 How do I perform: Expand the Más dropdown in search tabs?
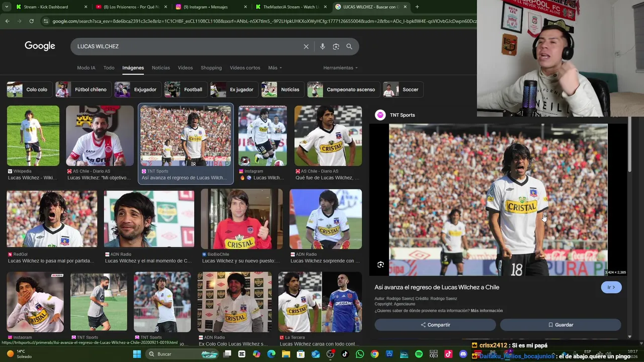point(275,68)
